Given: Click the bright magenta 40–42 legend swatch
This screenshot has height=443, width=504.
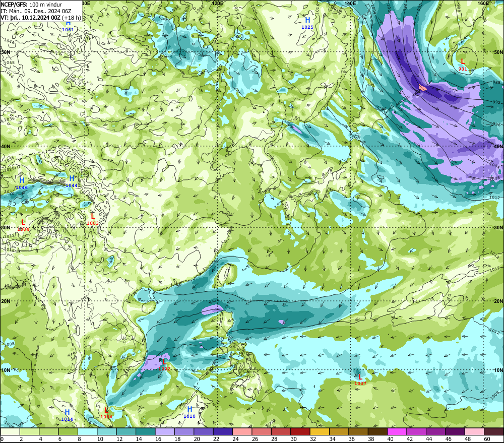Looking at the screenshot, I should pos(397,432).
